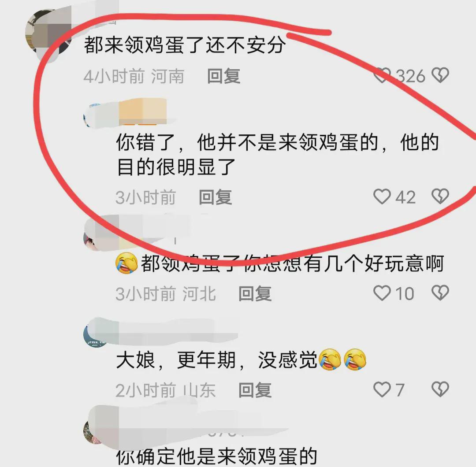Screen dimensions: 476x467
Task: Select comment text 都来领鸡蛋了还不安分
Action: point(185,44)
